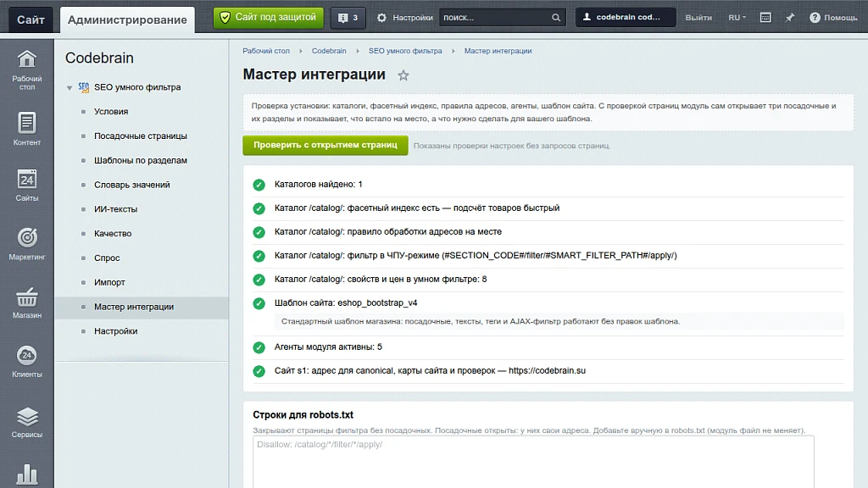The height and width of the screenshot is (488, 868).
Task: Click the pin panel icon
Action: click(x=790, y=18)
